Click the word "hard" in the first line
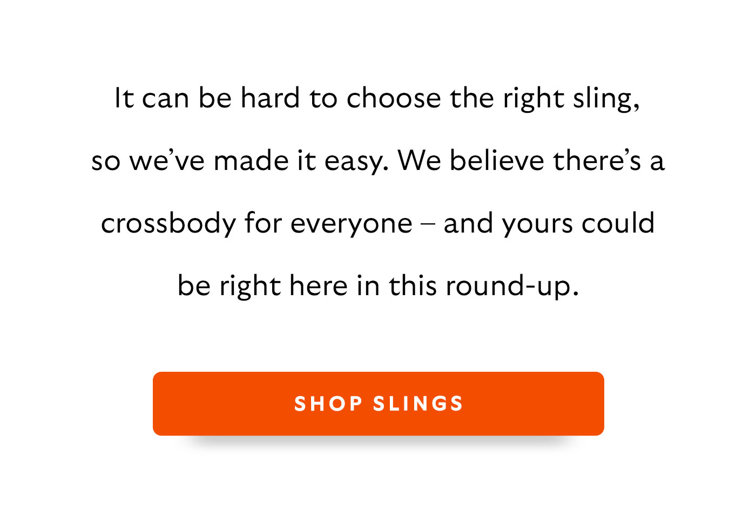Viewport: 756px width, 532px height. click(x=270, y=99)
